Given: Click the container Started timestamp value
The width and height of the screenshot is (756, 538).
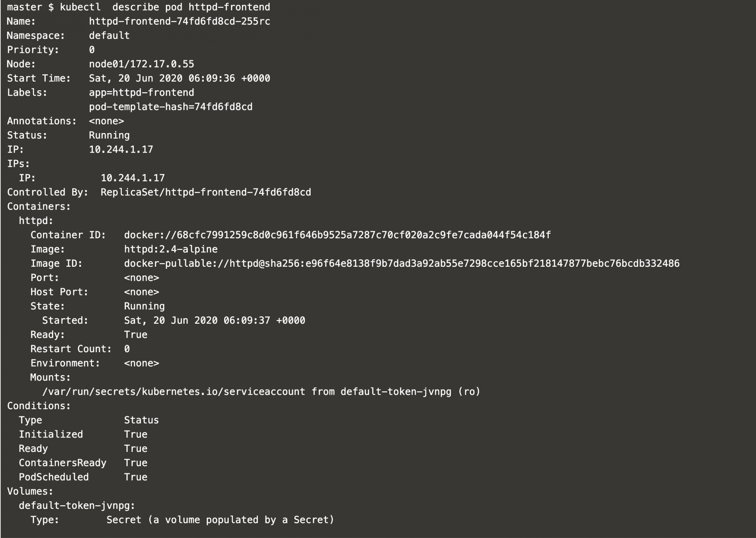Looking at the screenshot, I should click(x=215, y=320).
